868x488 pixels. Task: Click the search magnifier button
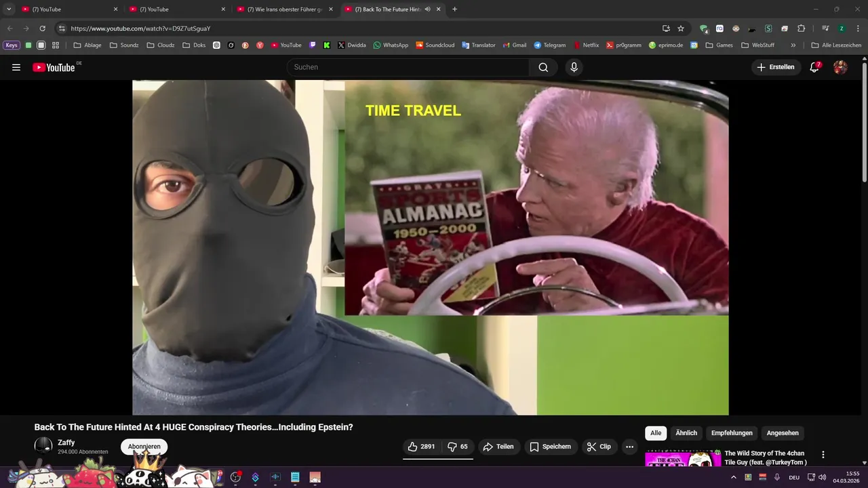[x=543, y=67]
